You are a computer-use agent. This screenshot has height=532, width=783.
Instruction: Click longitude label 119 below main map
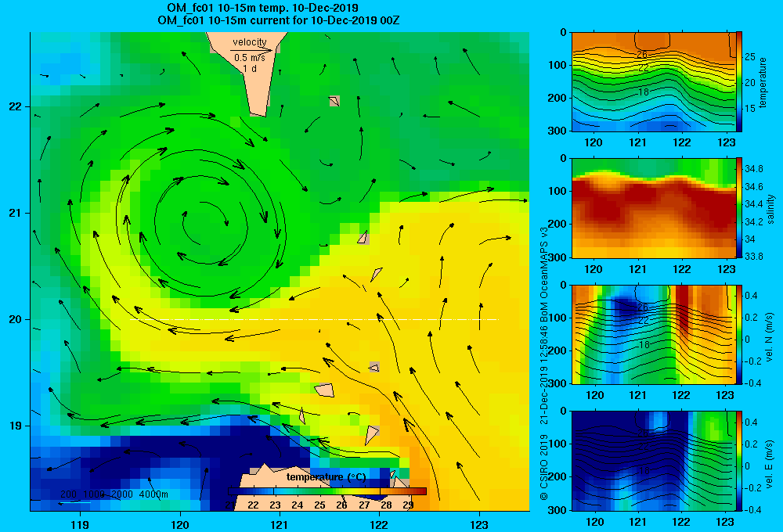pyautogui.click(x=80, y=524)
